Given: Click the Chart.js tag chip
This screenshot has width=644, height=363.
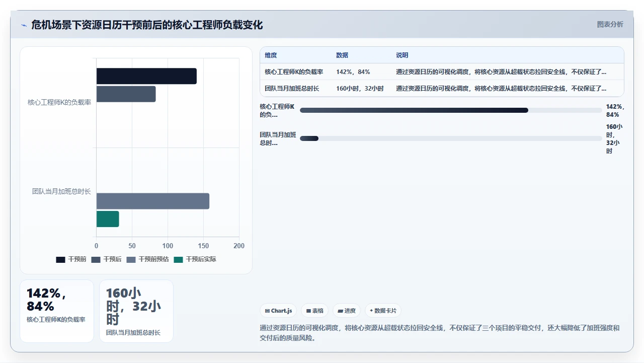Looking at the screenshot, I should [278, 311].
